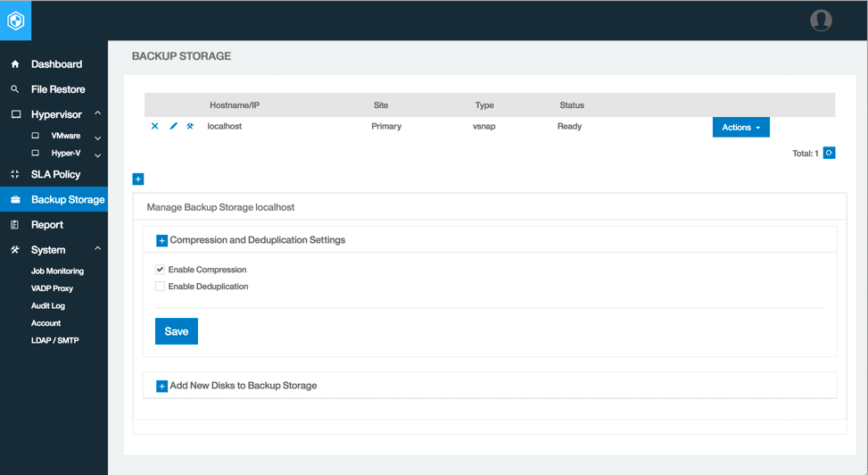Image resolution: width=868 pixels, height=475 pixels.
Task: Expand Add New Disks to Backup Storage
Action: tap(161, 387)
